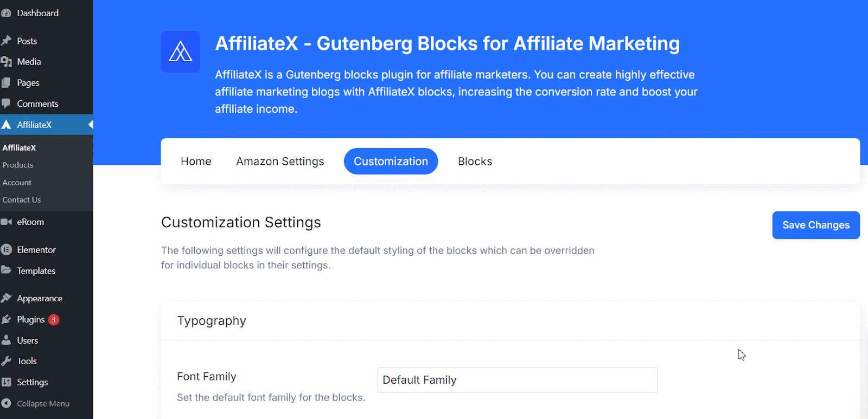Screen dimensions: 868x419
Task: Select the AffiliateX plugin icon
Action: (8, 124)
